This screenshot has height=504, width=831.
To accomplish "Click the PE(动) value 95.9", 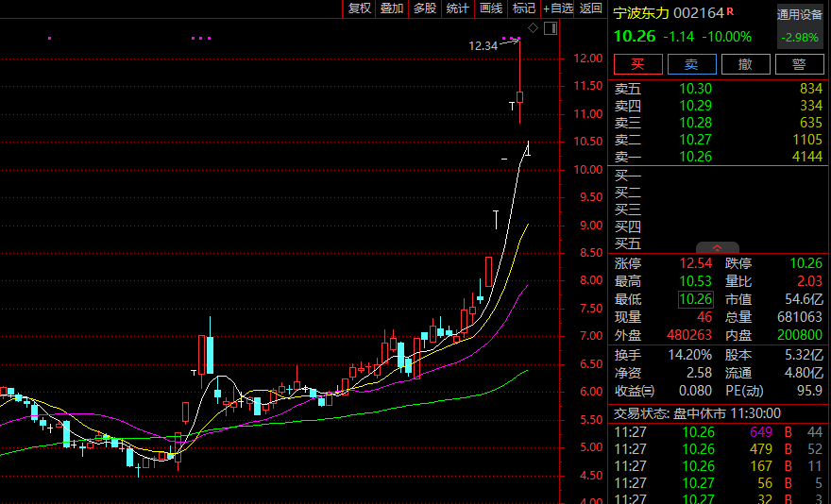I will (x=810, y=391).
